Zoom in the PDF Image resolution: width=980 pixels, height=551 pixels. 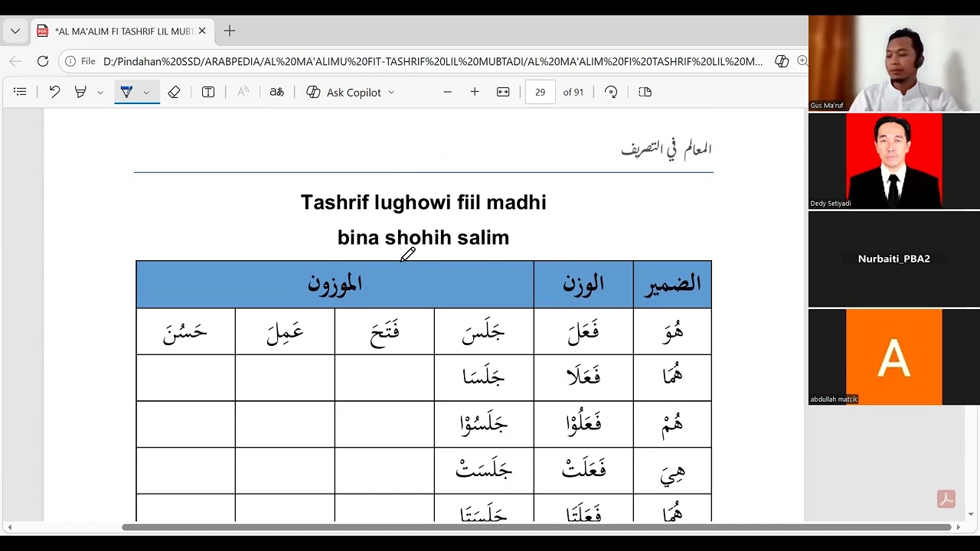pyautogui.click(x=475, y=92)
